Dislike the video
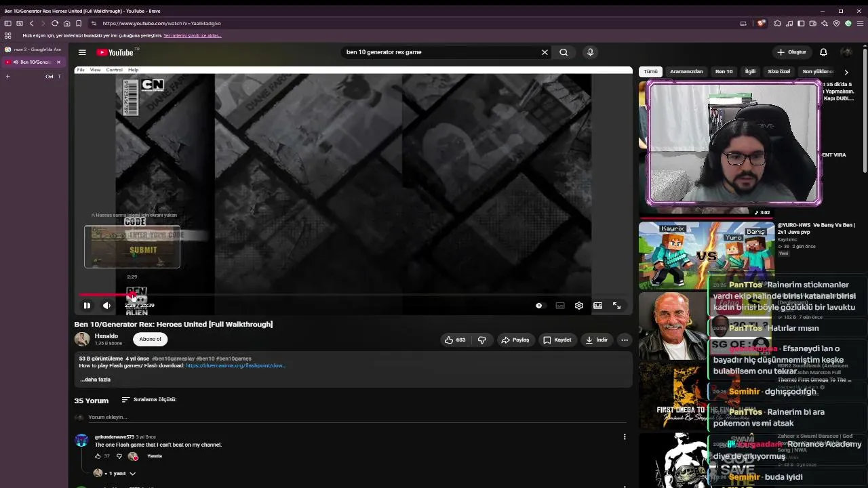Image resolution: width=868 pixels, height=488 pixels. tap(482, 340)
